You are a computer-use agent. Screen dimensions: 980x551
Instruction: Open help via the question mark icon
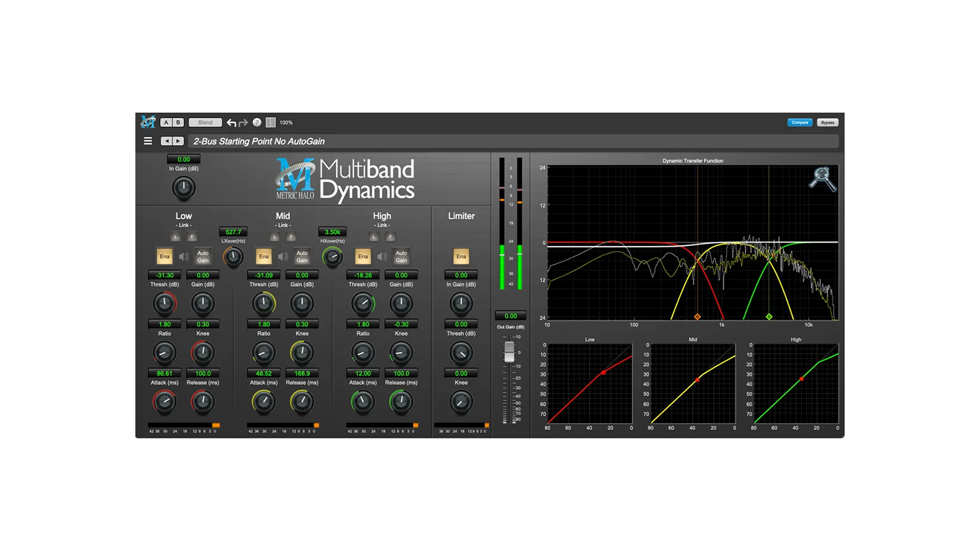coord(257,122)
